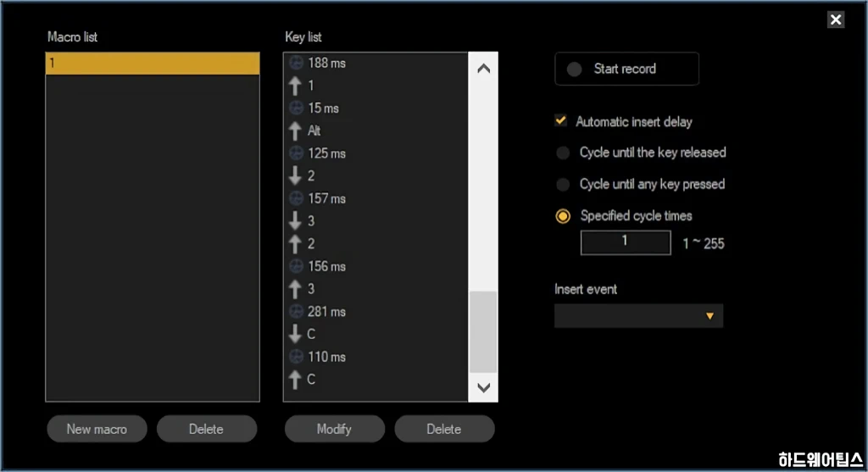Click Delete under the Key list

[444, 429]
